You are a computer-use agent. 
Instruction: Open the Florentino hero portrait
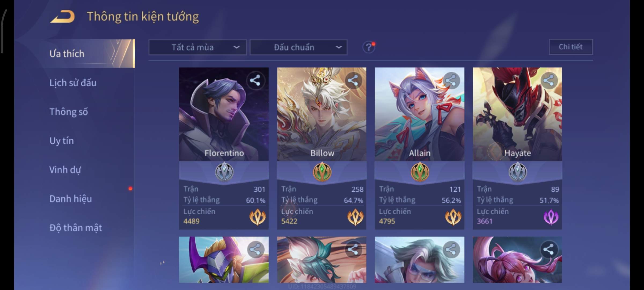click(x=224, y=114)
